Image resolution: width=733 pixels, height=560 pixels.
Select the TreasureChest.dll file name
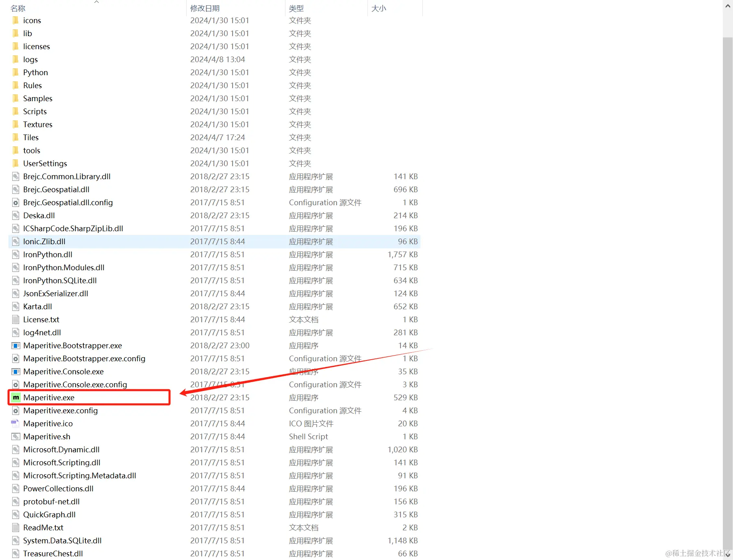[53, 553]
